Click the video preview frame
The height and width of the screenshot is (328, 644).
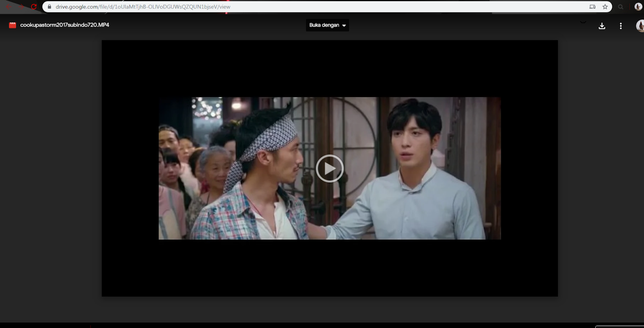coord(330,168)
